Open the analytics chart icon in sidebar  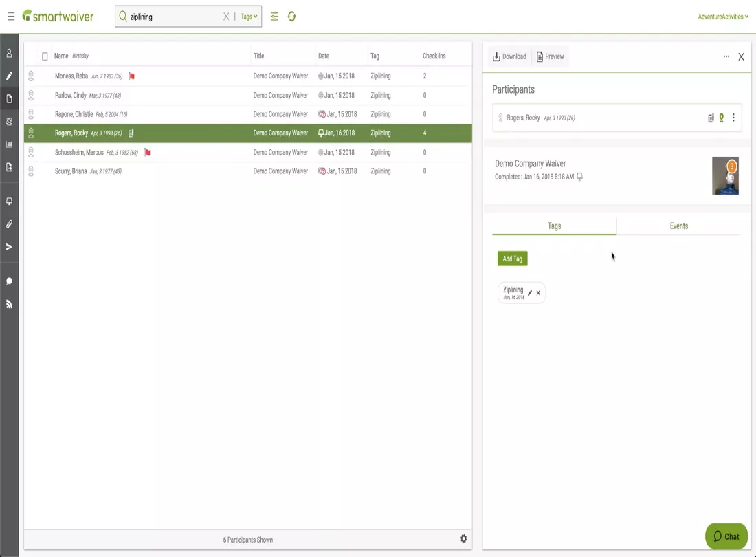[10, 144]
